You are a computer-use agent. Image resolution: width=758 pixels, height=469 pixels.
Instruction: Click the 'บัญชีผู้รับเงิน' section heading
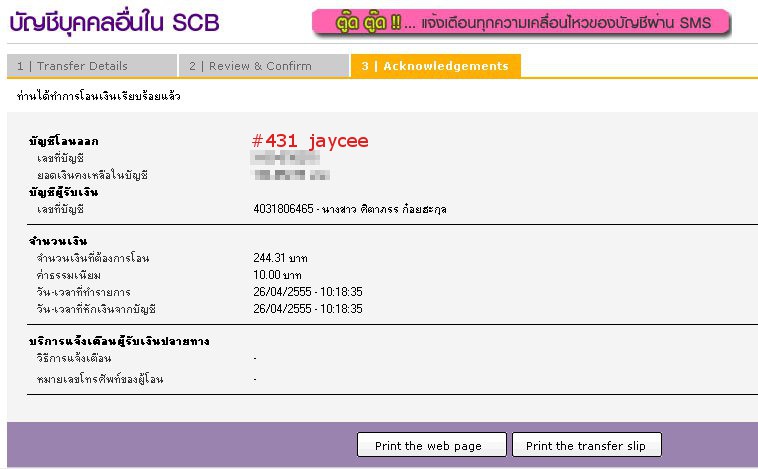point(63,192)
